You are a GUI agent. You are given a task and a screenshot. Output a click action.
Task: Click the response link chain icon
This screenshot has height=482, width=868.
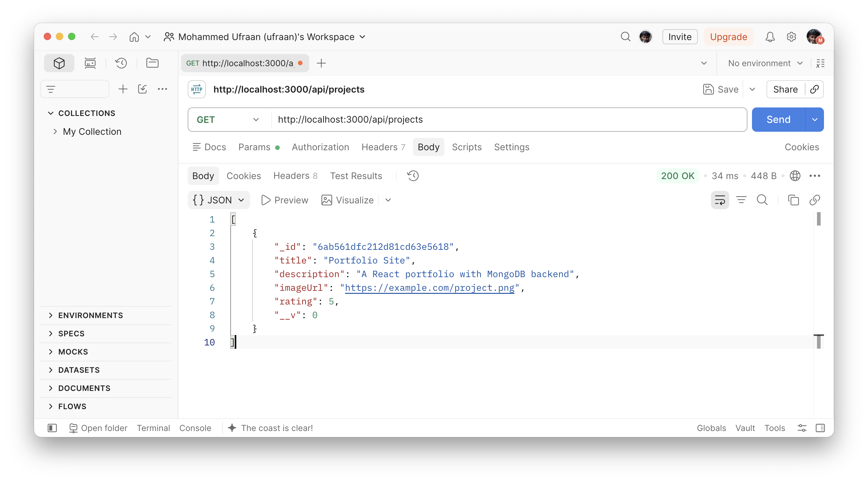tap(815, 200)
